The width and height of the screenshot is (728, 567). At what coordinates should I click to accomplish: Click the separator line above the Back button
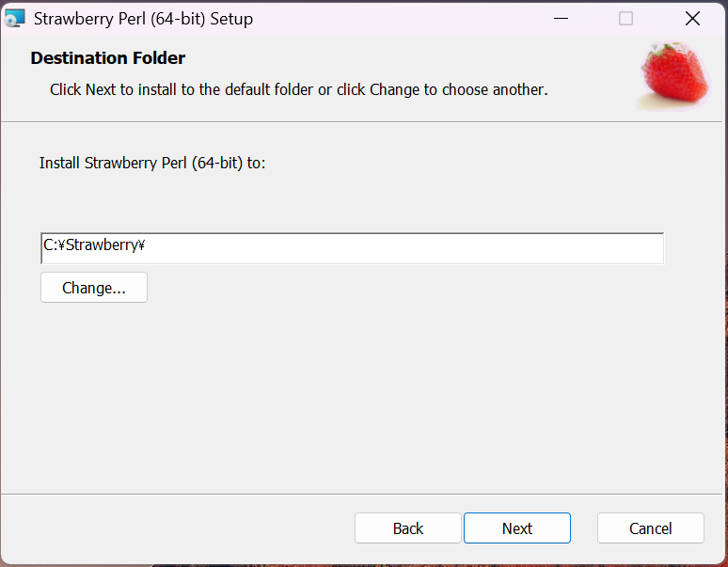pos(357,494)
